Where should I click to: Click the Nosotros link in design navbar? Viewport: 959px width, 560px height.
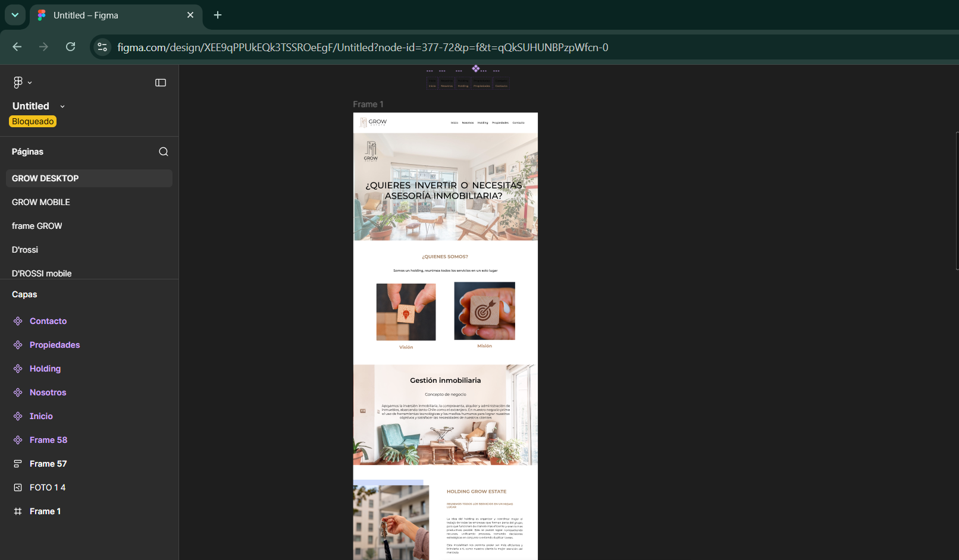pyautogui.click(x=468, y=122)
